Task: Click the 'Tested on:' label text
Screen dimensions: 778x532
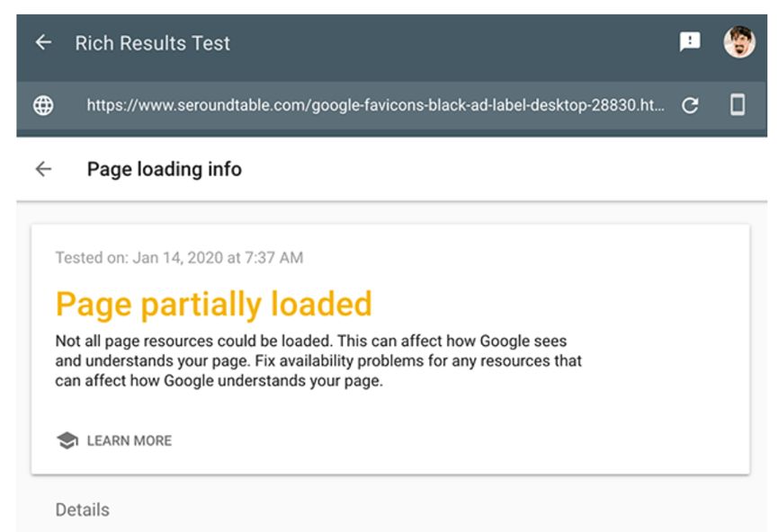Action: 91,258
